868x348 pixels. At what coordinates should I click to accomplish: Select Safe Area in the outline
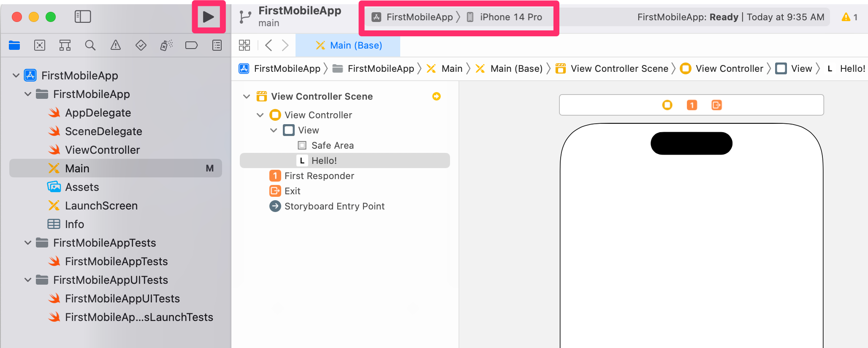(325, 146)
